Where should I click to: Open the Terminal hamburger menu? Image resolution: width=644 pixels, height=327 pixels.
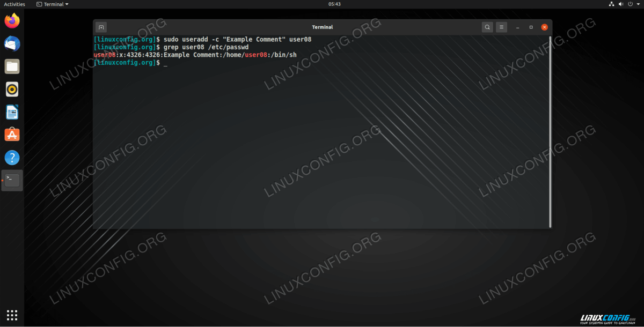(x=501, y=27)
